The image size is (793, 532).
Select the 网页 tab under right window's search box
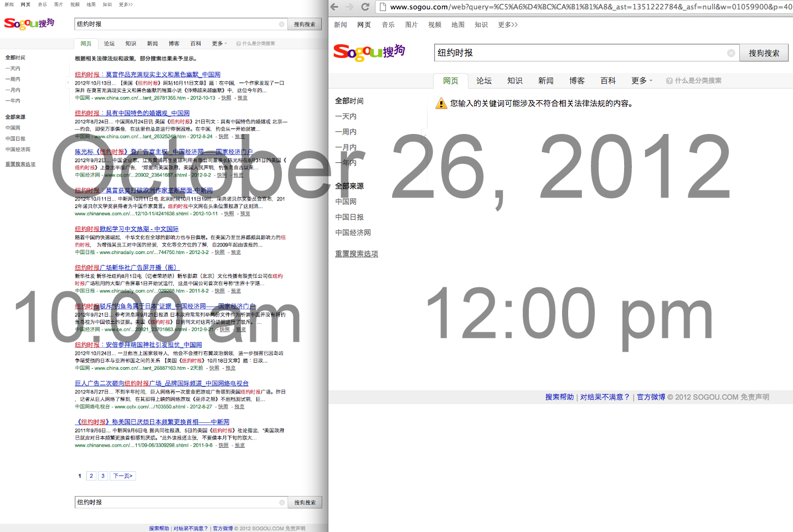point(451,81)
